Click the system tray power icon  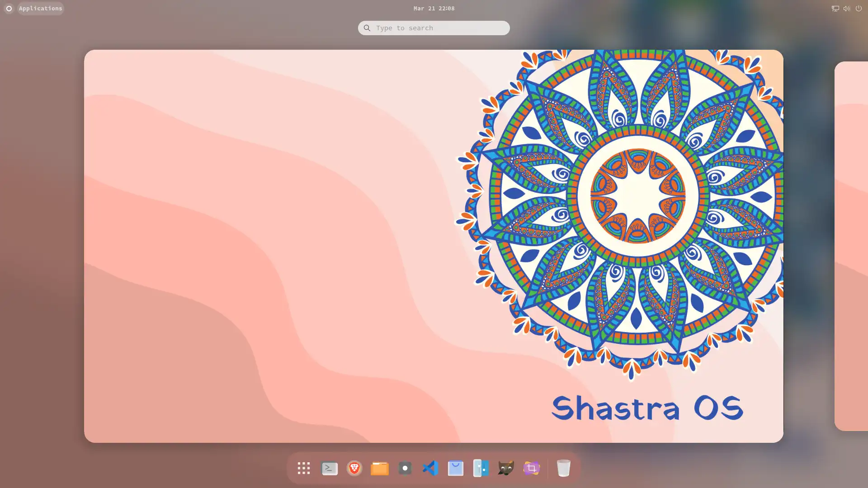click(859, 8)
